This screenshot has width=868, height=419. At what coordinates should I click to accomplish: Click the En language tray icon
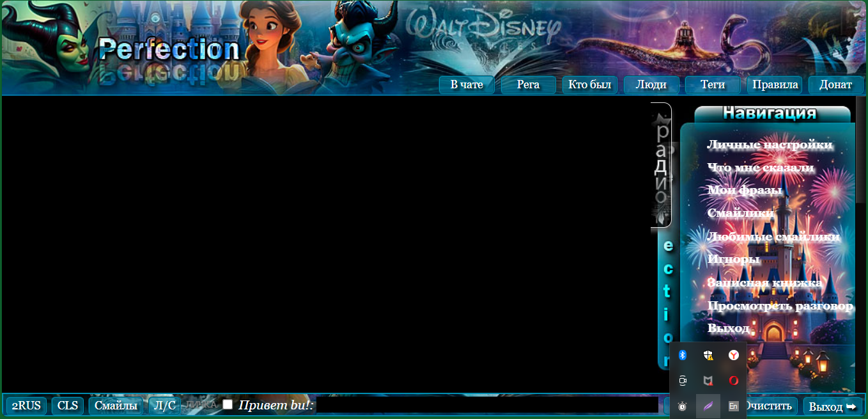tap(733, 406)
